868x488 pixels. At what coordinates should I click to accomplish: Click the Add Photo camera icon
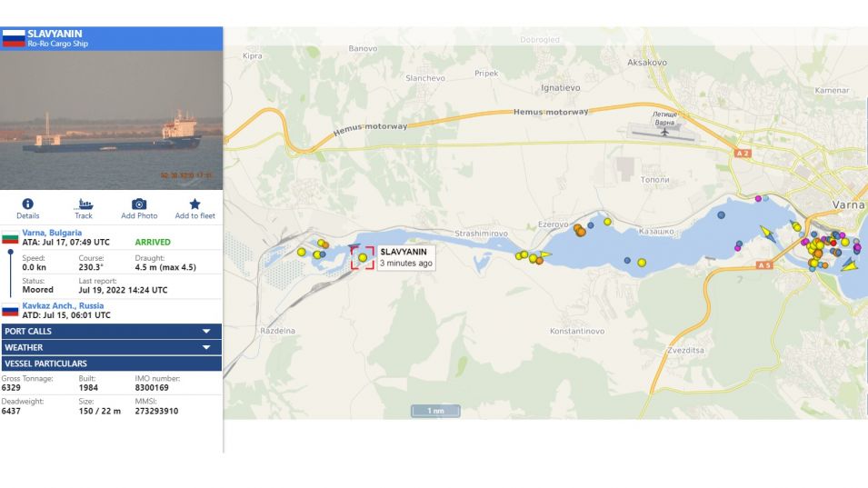tap(139, 204)
